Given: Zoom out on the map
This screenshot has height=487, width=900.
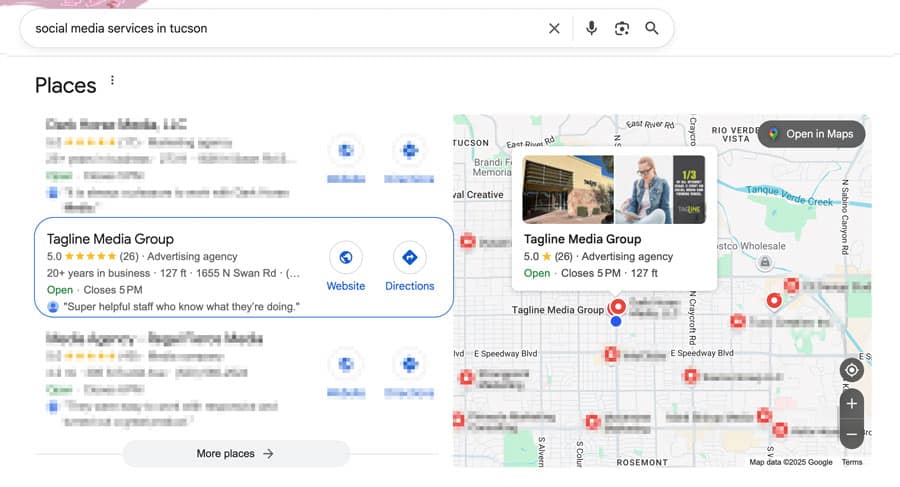Looking at the screenshot, I should (x=852, y=434).
